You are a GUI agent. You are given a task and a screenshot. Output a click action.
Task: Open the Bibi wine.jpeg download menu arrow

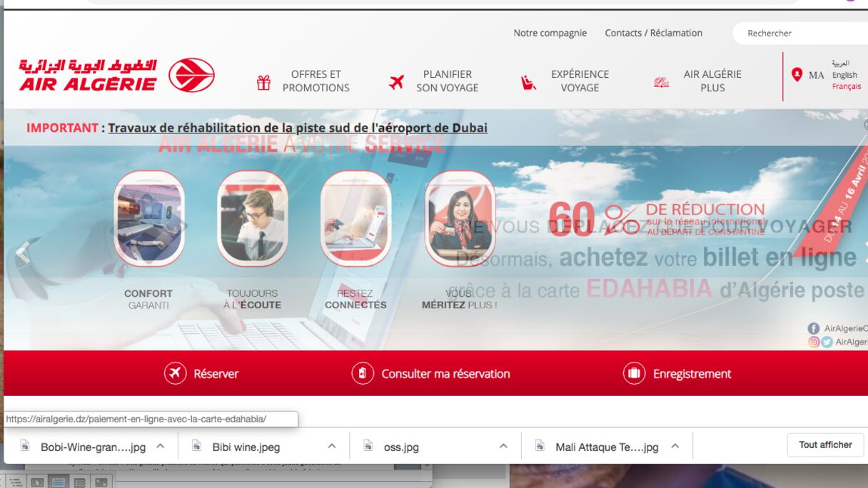point(332,446)
